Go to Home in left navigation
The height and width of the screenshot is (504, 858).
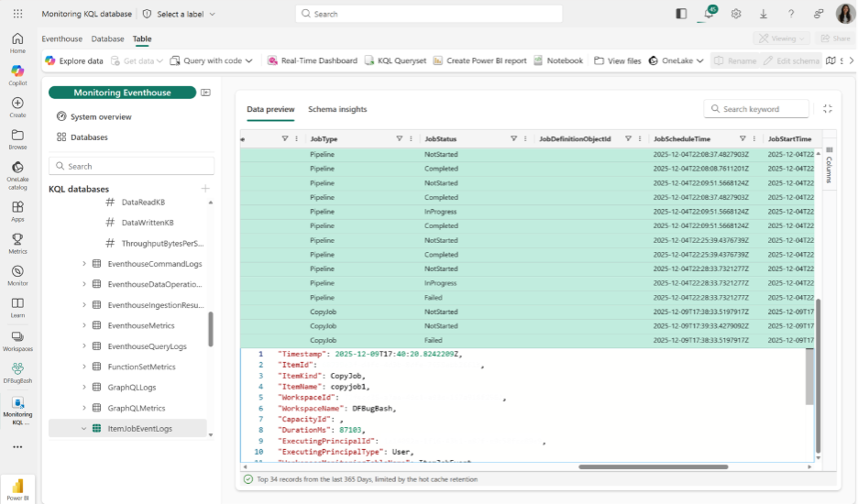(x=17, y=43)
